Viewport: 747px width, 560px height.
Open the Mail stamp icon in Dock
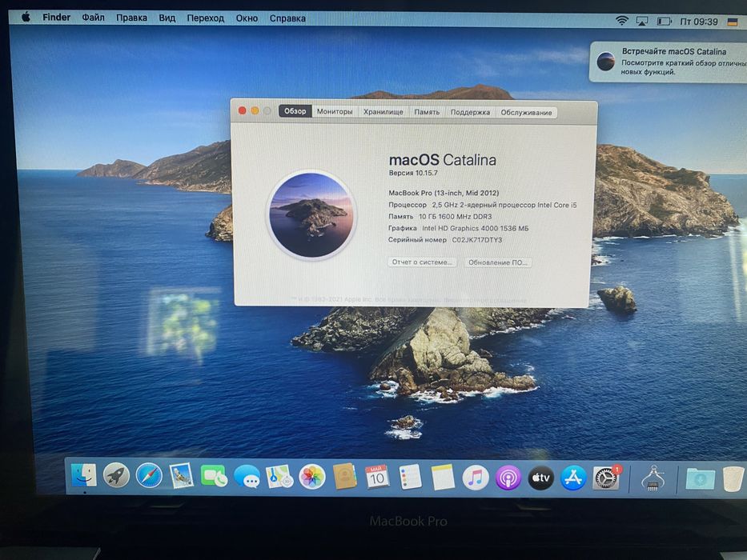[x=182, y=476]
